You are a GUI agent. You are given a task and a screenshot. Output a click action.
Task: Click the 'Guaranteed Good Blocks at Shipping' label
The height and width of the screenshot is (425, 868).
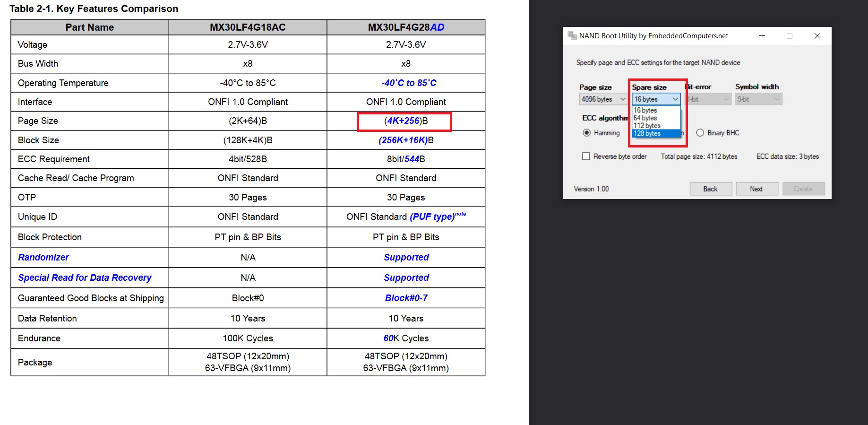click(91, 298)
